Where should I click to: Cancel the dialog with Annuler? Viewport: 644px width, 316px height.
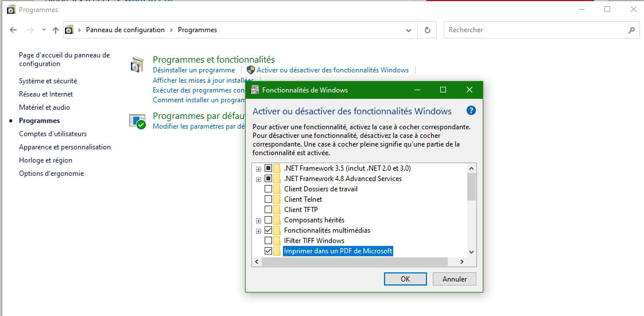[455, 279]
